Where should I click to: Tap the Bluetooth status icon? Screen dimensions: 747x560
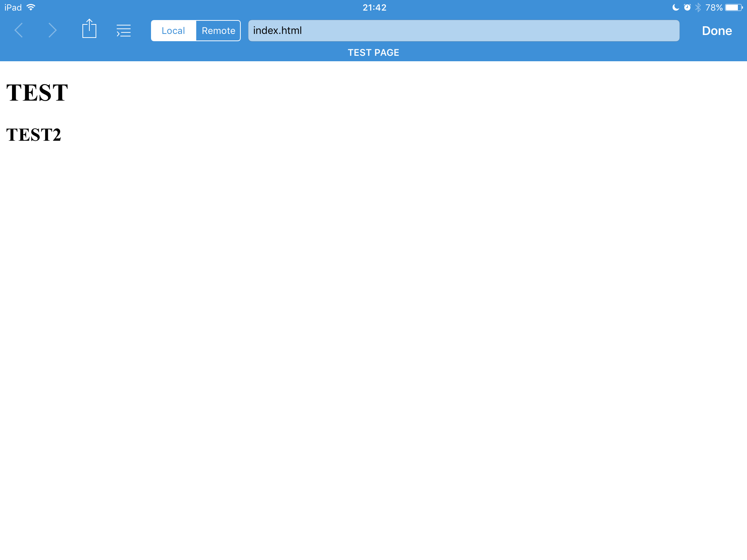click(x=698, y=7)
